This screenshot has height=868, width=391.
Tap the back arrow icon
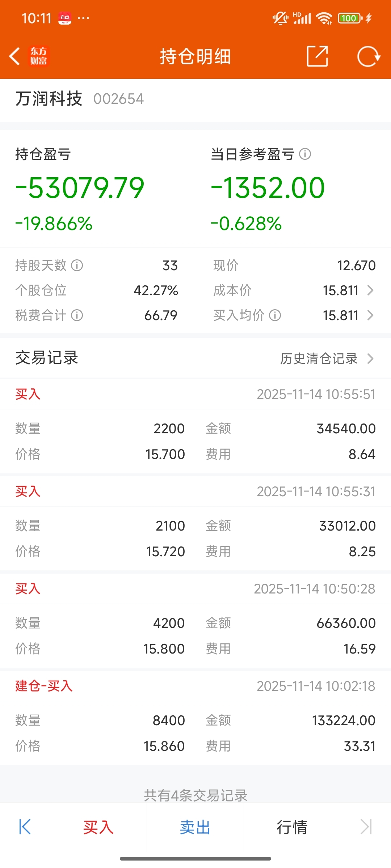[14, 56]
